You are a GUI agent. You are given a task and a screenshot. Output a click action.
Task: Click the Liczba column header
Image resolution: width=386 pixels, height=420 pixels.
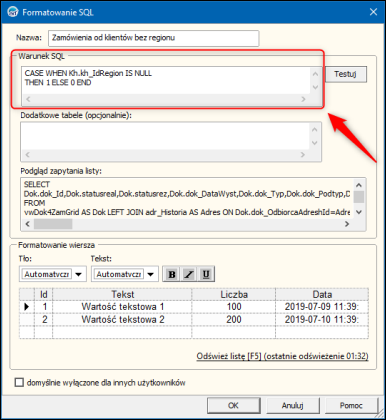234,294
